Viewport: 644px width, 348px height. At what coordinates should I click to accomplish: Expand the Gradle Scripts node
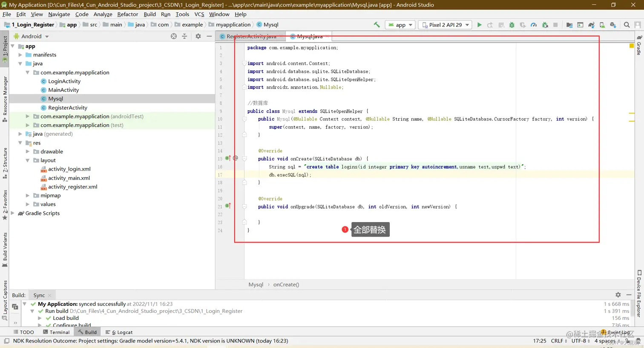point(13,213)
